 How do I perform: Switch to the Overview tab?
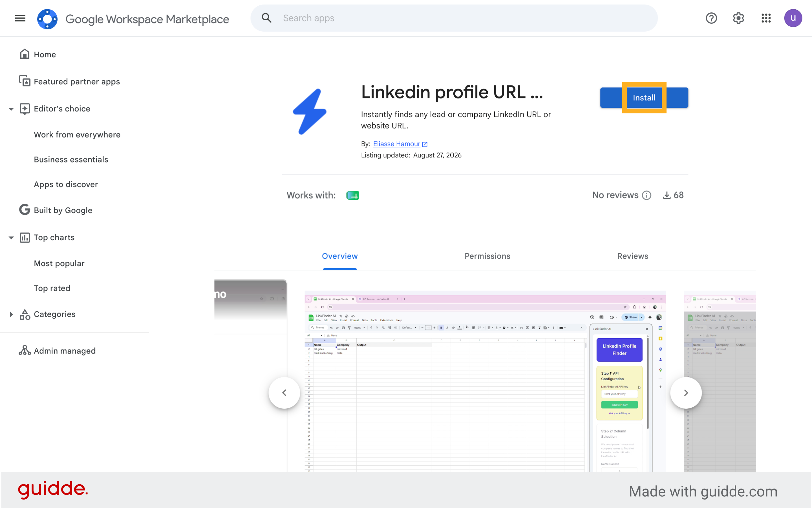(340, 256)
